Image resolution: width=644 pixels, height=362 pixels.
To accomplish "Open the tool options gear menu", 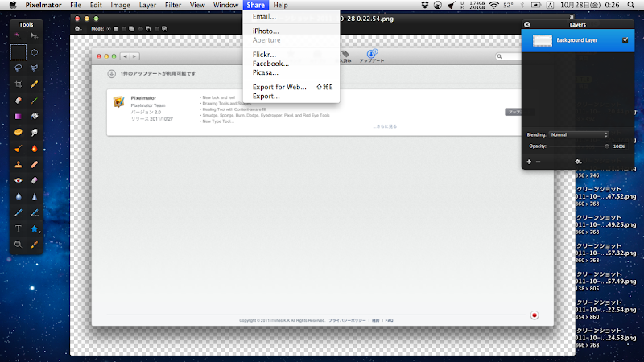I will (78, 29).
